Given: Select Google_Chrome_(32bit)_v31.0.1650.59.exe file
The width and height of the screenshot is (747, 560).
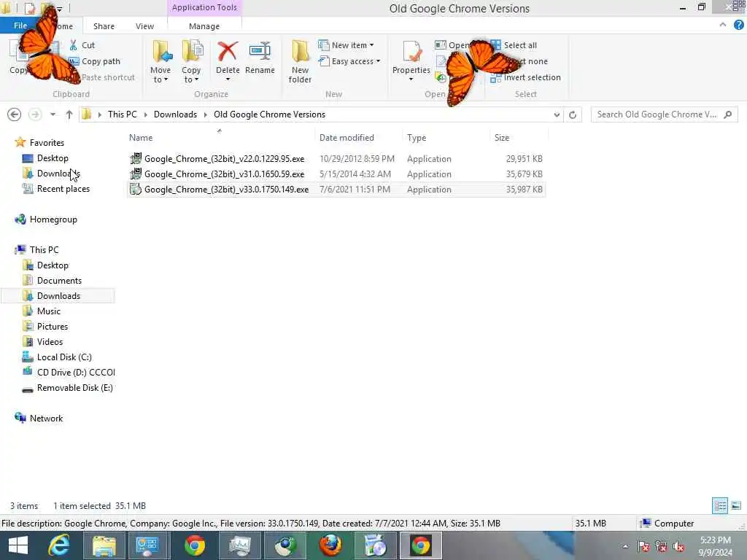Looking at the screenshot, I should (336, 174).
